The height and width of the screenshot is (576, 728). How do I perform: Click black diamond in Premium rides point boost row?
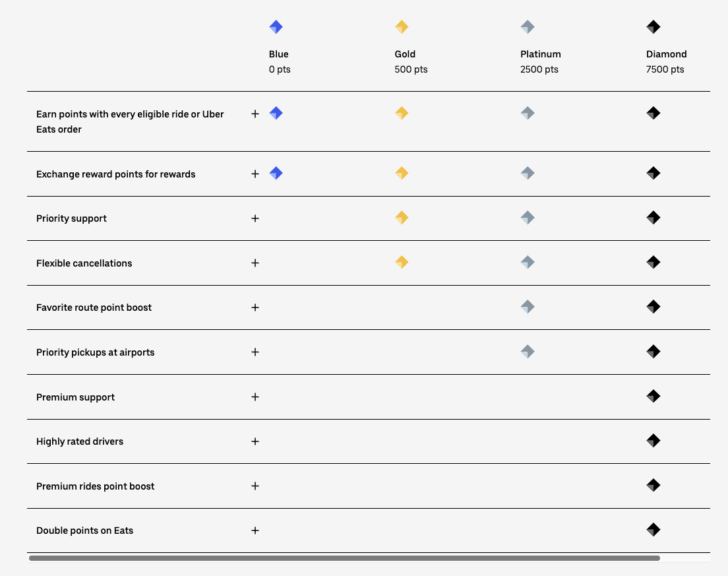(x=653, y=485)
